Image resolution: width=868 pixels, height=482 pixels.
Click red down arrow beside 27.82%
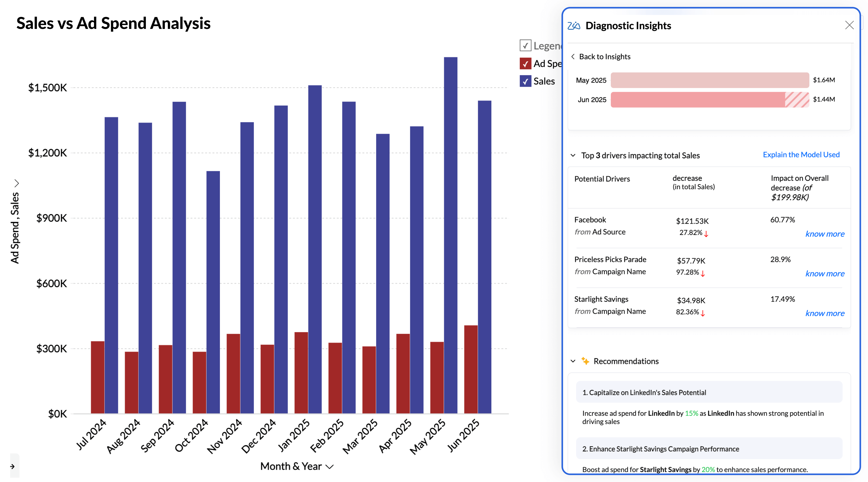click(706, 234)
